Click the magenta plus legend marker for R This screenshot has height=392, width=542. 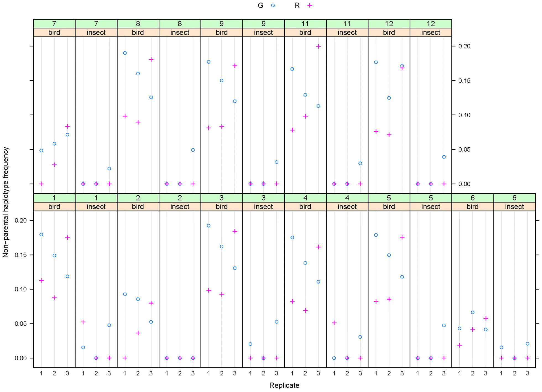(x=310, y=5)
